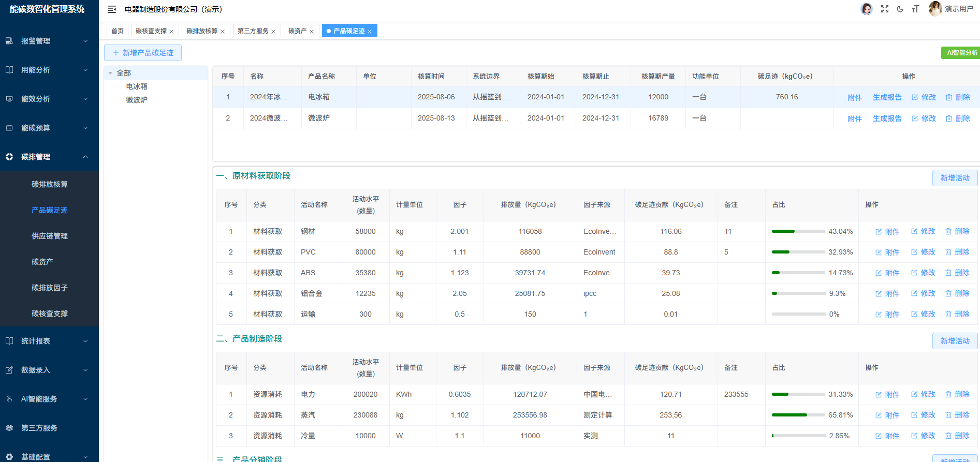
Task: Switch to dark mode with the moon icon
Action: pos(900,9)
